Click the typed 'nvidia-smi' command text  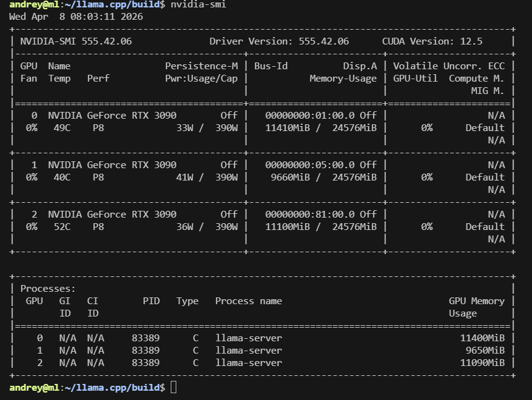click(198, 4)
